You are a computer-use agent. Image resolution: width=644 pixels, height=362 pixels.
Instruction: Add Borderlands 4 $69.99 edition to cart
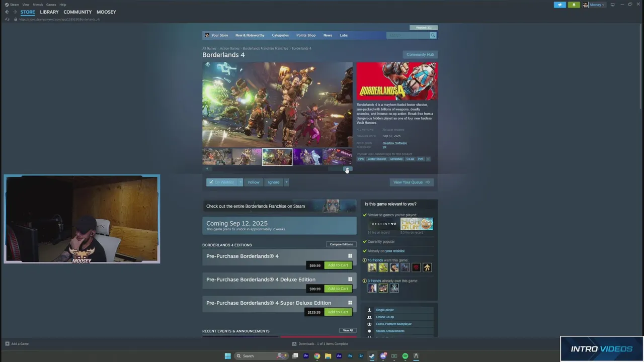coord(338,265)
